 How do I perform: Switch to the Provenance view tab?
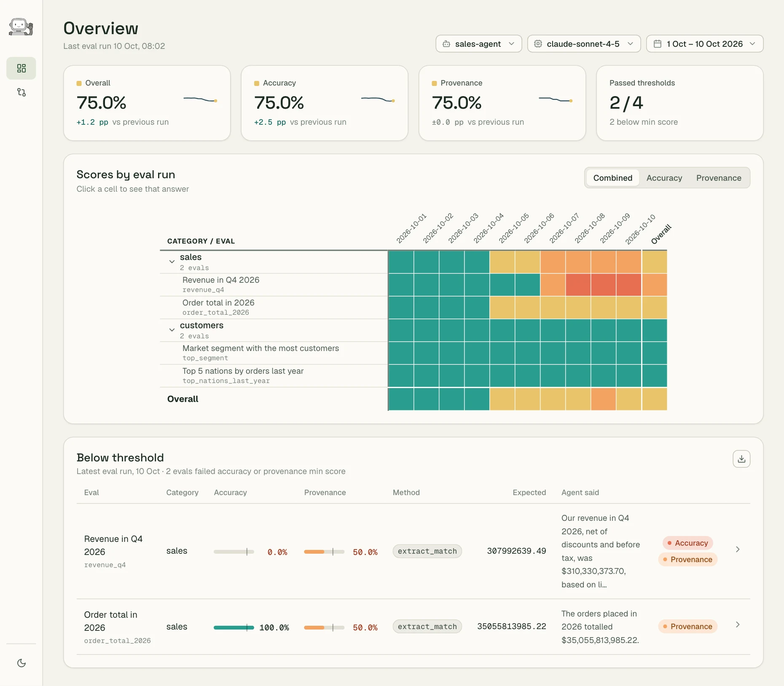click(719, 178)
